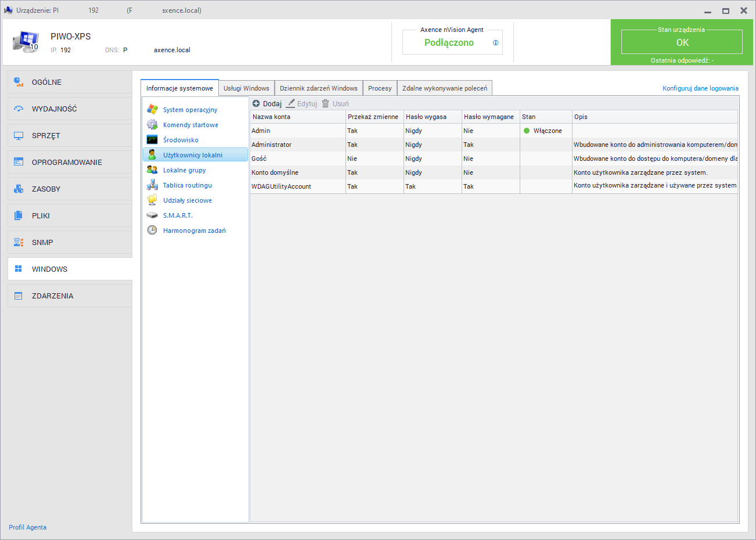Open the Profil Agenta link
Image resolution: width=756 pixels, height=540 pixels.
tap(27, 527)
